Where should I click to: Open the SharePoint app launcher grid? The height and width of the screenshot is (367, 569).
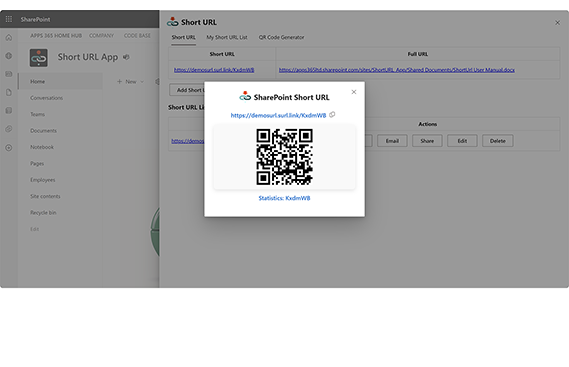[9, 19]
